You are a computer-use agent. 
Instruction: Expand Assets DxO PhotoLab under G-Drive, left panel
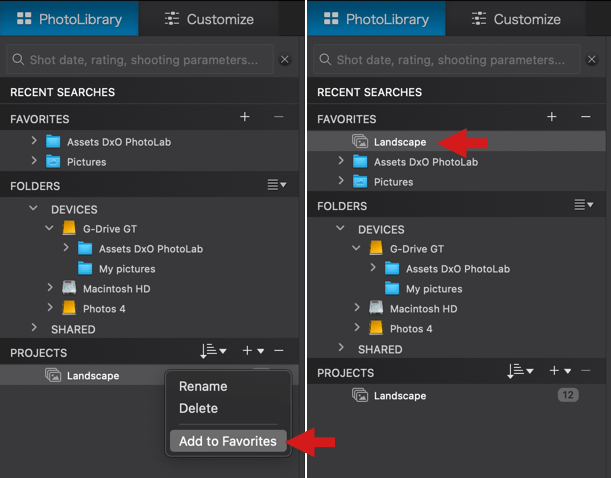(x=66, y=247)
